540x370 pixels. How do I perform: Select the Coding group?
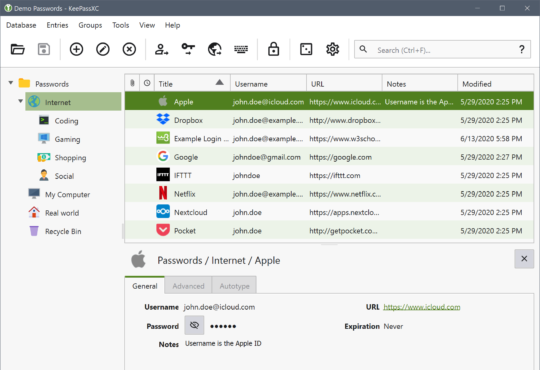click(66, 121)
